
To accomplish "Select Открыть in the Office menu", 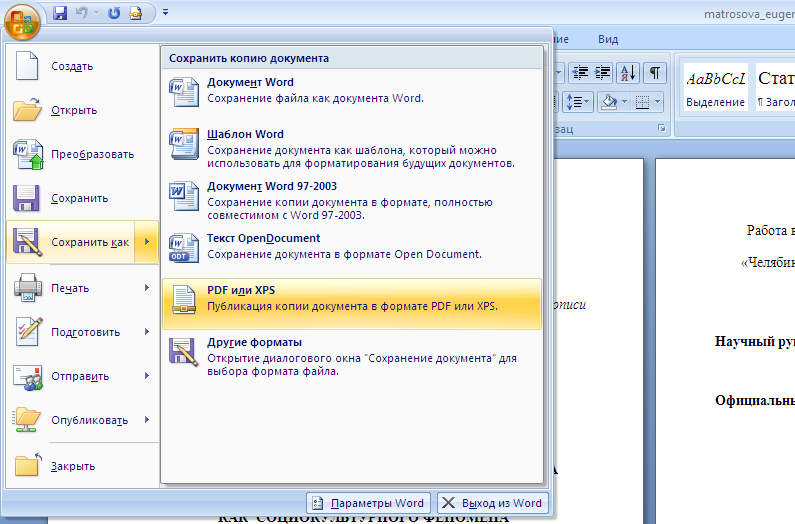I will pyautogui.click(x=83, y=110).
